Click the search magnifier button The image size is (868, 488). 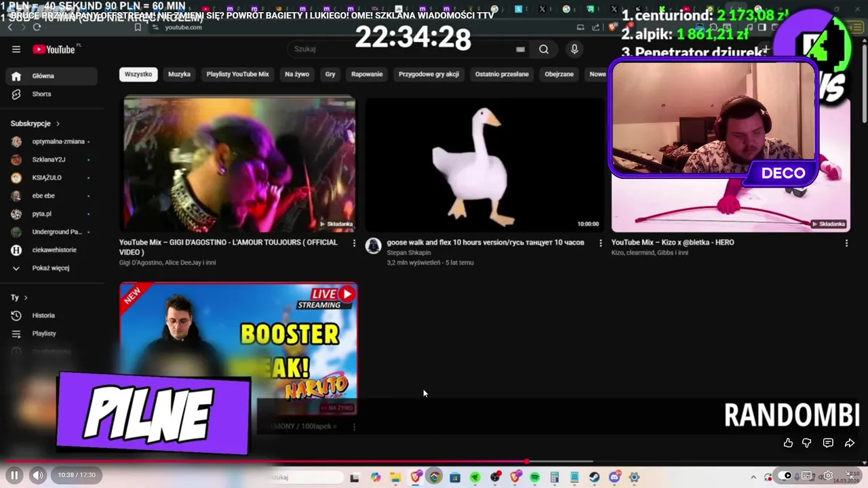point(544,49)
